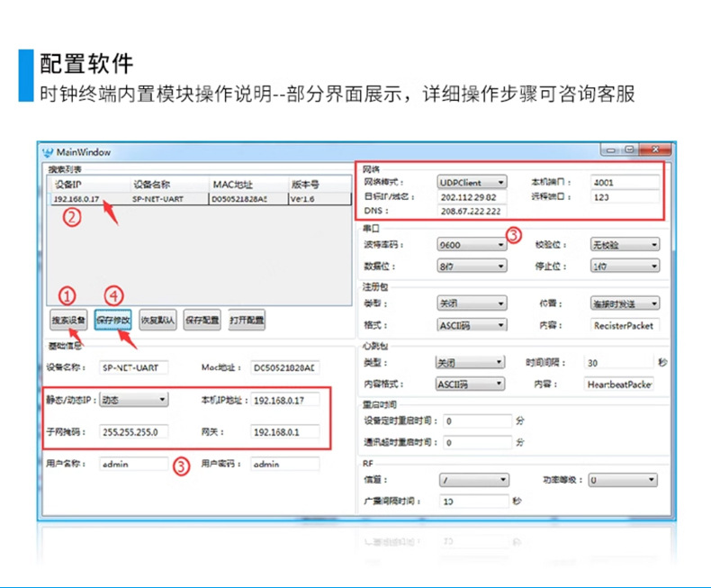The height and width of the screenshot is (588, 711).
Task: Click the 打开配置 open config button
Action: pyautogui.click(x=247, y=321)
